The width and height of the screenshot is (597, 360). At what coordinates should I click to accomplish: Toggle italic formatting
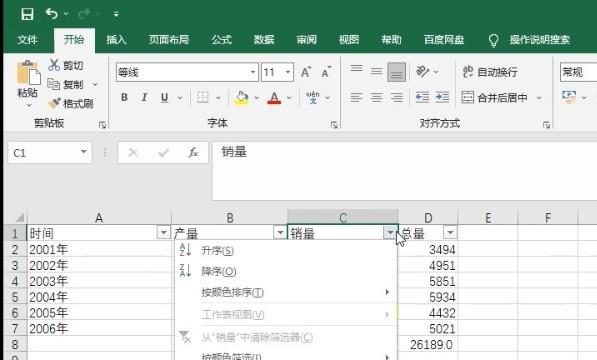[x=144, y=98]
